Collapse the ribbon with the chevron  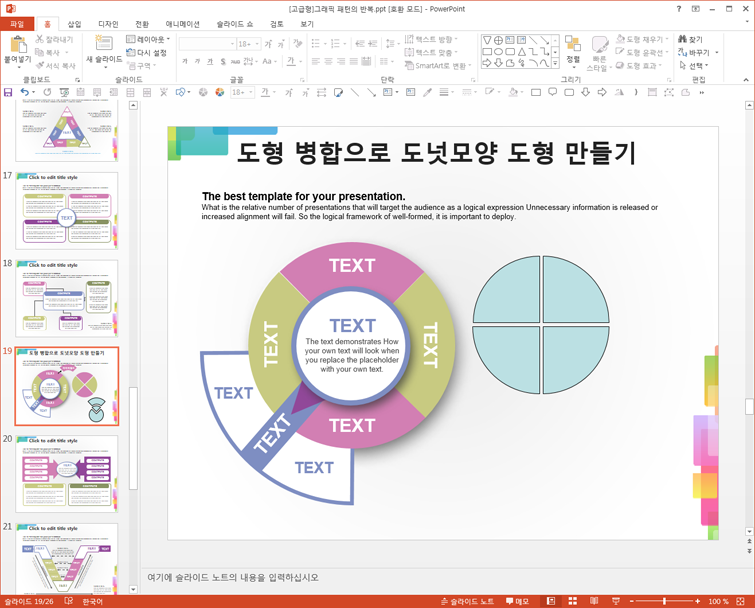tap(746, 79)
